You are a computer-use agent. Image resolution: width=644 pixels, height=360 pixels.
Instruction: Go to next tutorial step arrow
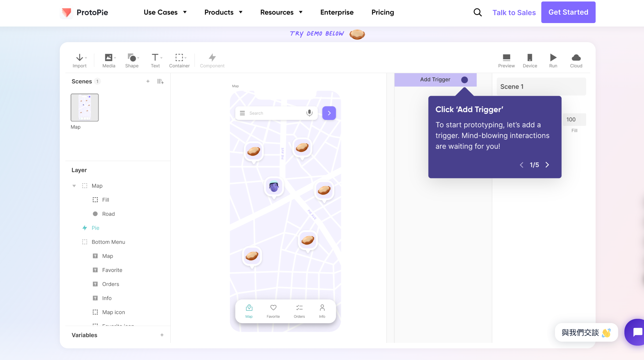tap(547, 165)
